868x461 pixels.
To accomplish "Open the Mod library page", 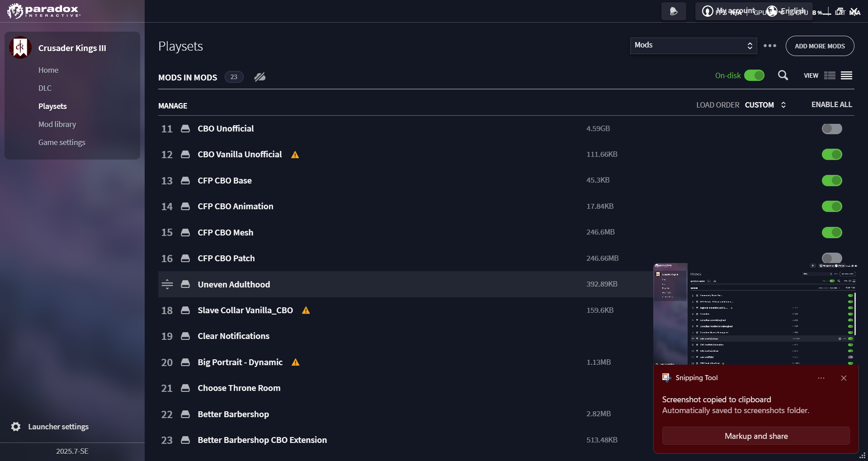I will pyautogui.click(x=57, y=124).
